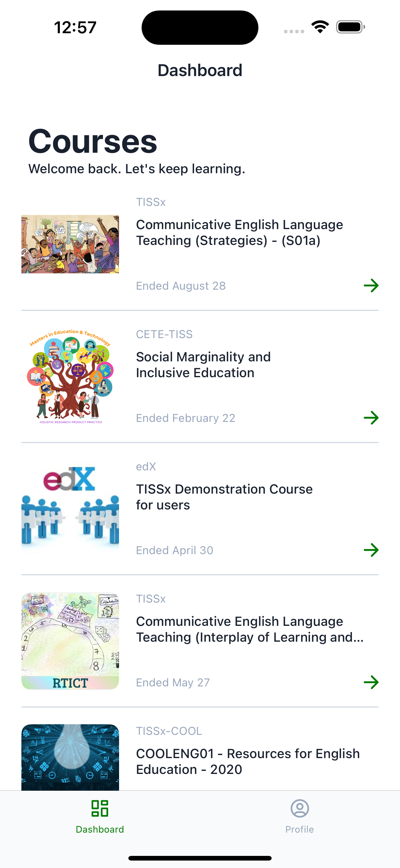Select the Profile tab label
This screenshot has height=868, width=400.
(300, 829)
